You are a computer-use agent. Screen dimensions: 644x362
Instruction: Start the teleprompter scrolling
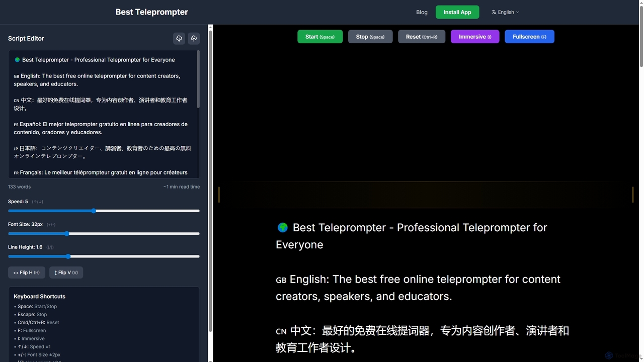click(x=320, y=37)
